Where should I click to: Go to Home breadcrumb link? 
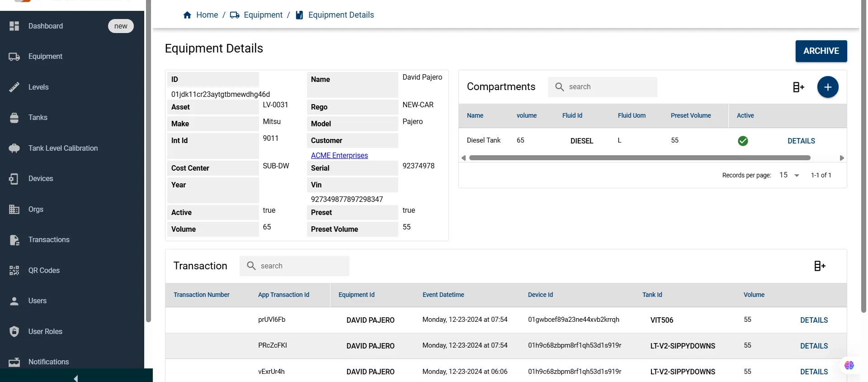[x=207, y=15]
